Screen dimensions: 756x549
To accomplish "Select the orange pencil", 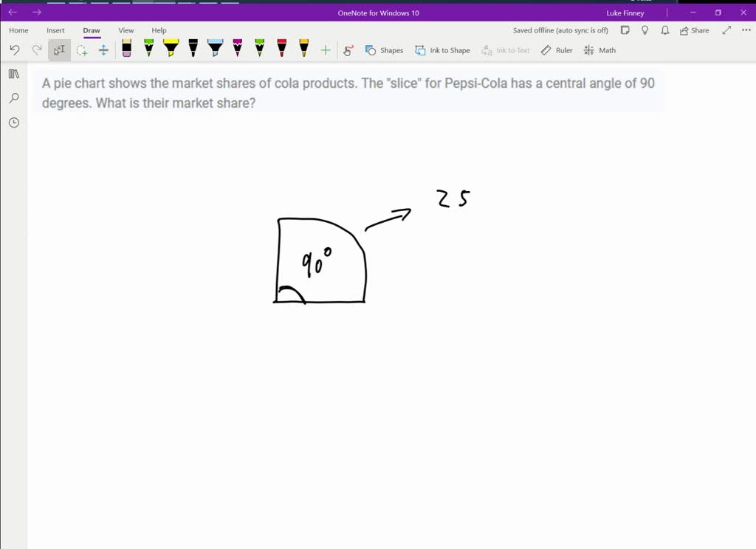I will click(x=303, y=48).
